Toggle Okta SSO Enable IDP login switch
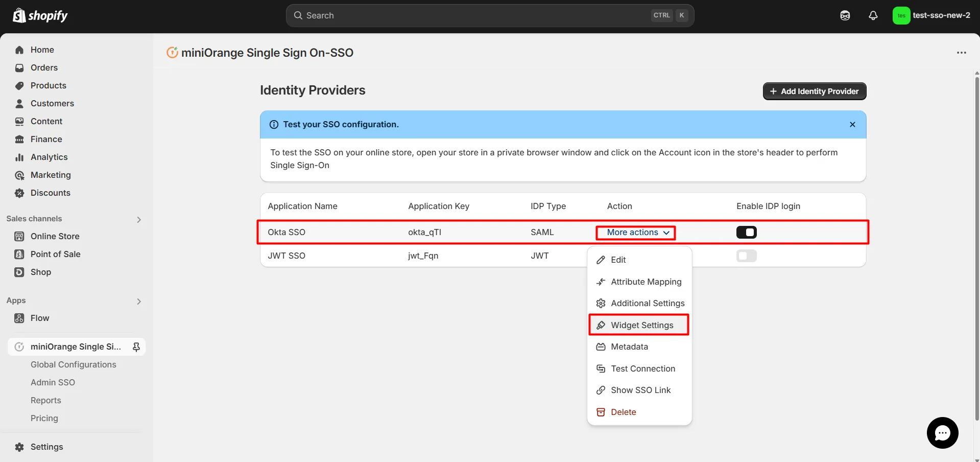The image size is (980, 462). [x=747, y=232]
